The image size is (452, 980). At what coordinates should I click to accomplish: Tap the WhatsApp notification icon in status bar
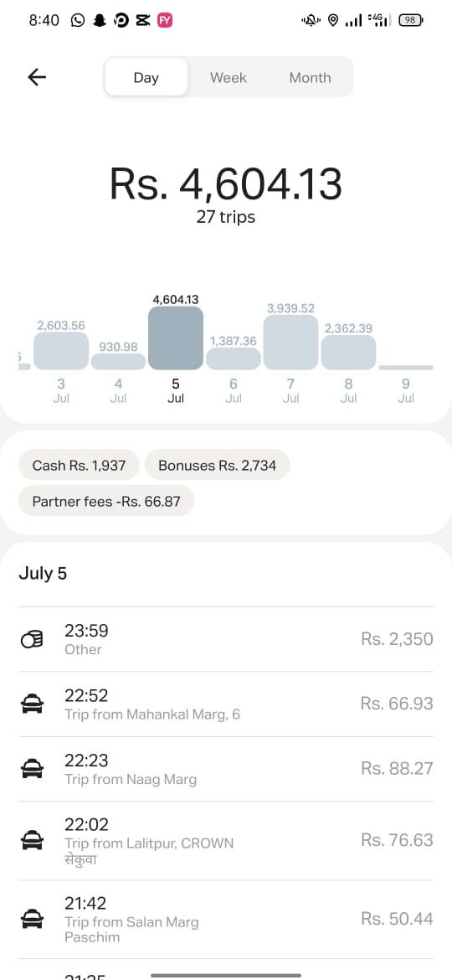(77, 21)
